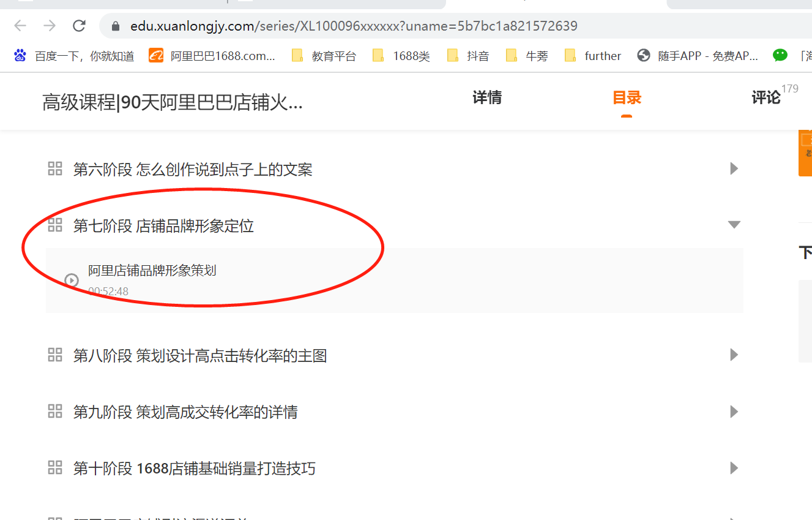Collapse the 第七阶段 section arrow

[734, 225]
